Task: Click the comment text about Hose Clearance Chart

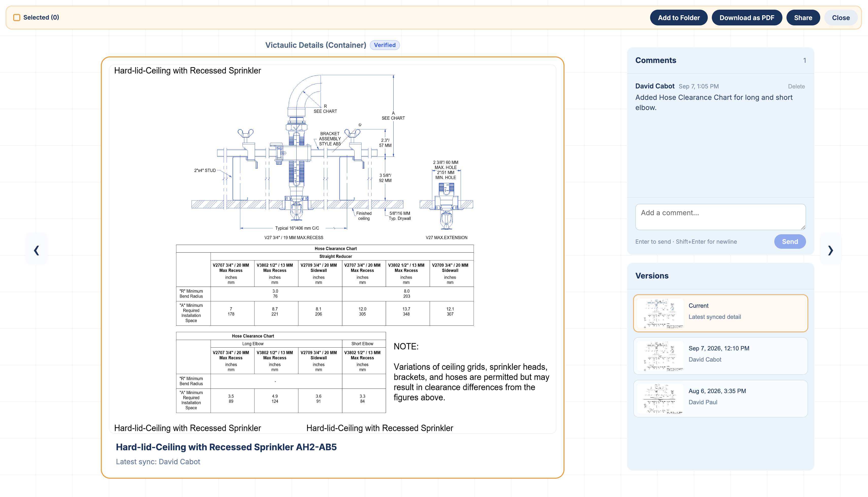Action: 714,102
